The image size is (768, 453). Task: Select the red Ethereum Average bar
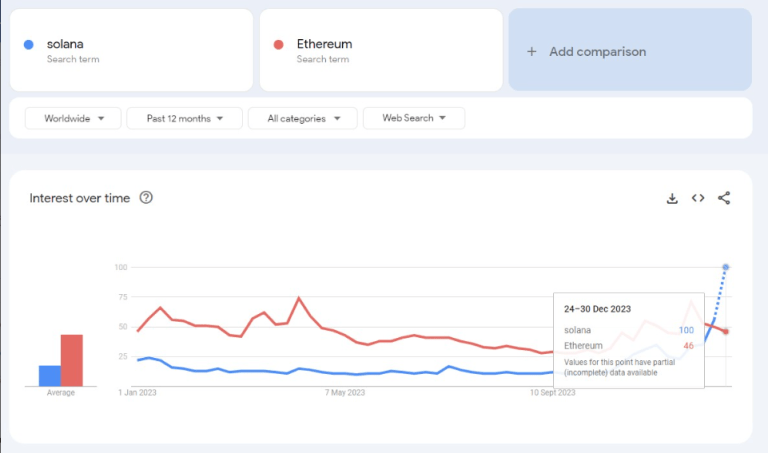72,360
